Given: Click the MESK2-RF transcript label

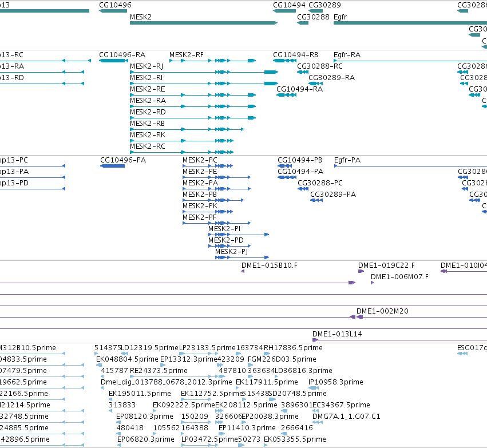Looking at the screenshot, I should click(187, 55).
